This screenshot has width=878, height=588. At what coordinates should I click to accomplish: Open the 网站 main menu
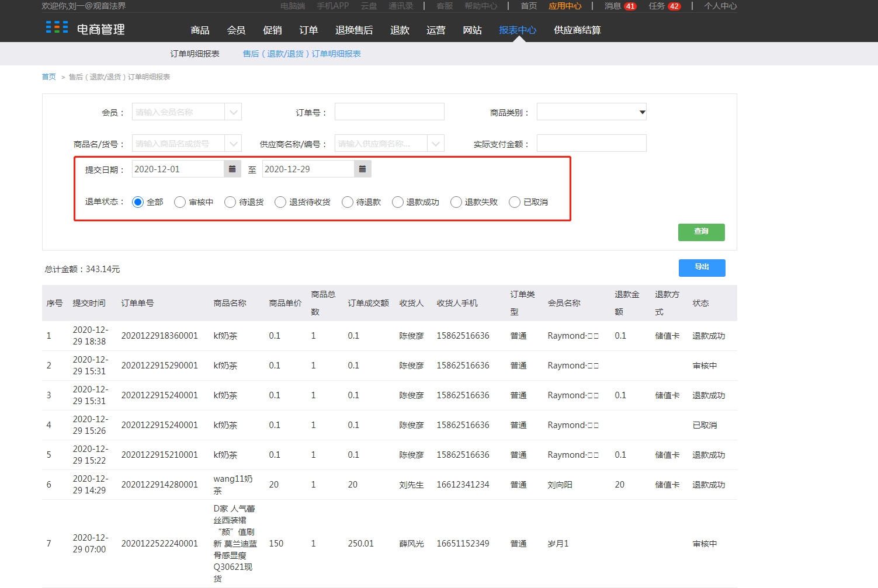[x=472, y=30]
